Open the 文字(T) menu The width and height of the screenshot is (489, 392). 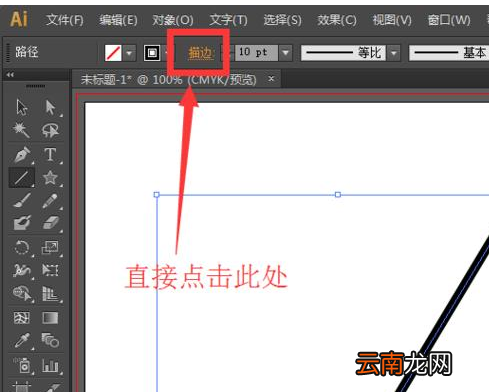[228, 20]
